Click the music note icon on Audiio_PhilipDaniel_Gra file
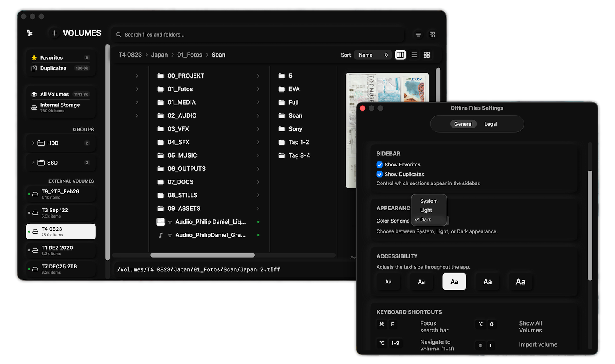This screenshot has height=364, width=615. (x=160, y=235)
